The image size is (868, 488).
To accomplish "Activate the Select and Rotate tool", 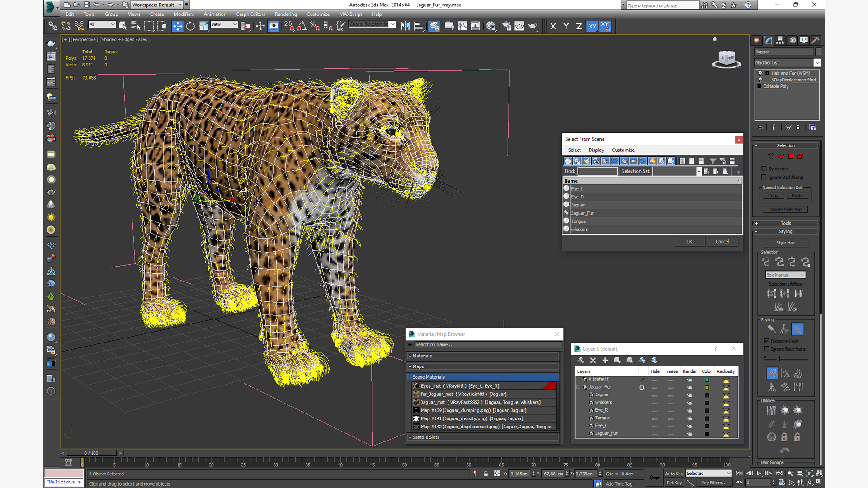I will tap(190, 26).
